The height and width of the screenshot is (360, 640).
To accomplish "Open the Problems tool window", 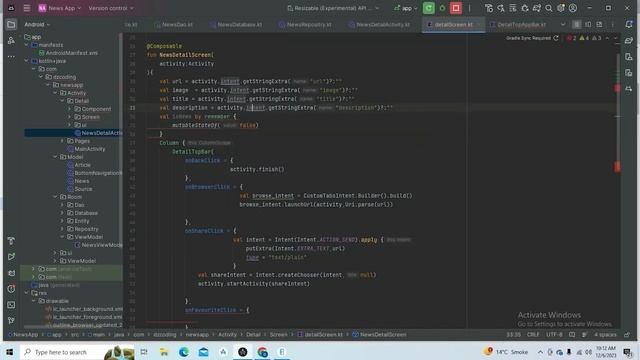I will tap(11, 289).
